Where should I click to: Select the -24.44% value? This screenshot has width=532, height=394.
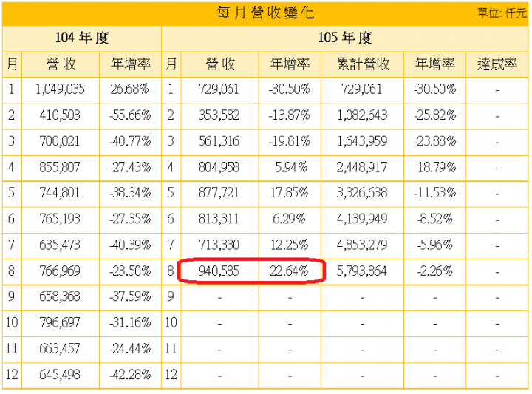(x=130, y=349)
